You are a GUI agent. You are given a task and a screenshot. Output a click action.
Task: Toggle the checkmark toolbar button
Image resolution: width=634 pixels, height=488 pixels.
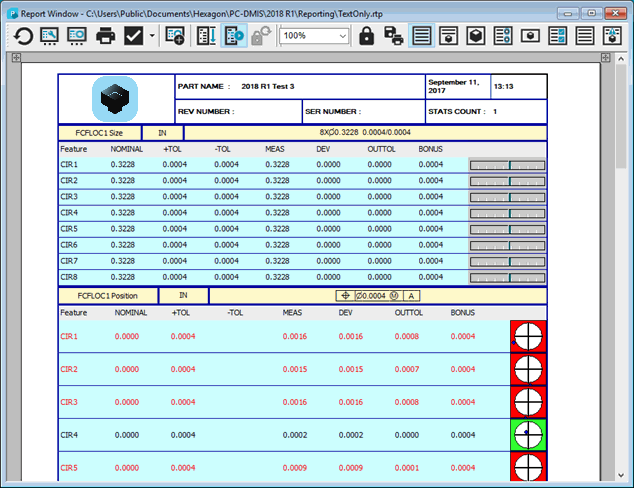[133, 36]
